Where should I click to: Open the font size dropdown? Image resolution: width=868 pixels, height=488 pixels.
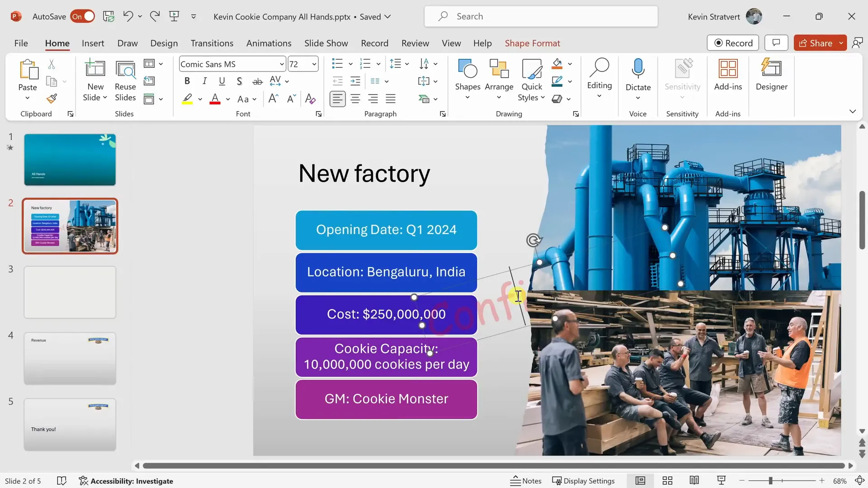pos(314,64)
